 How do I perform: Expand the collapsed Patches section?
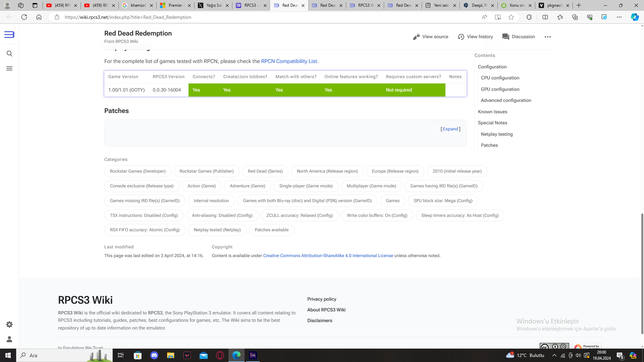coord(450,129)
